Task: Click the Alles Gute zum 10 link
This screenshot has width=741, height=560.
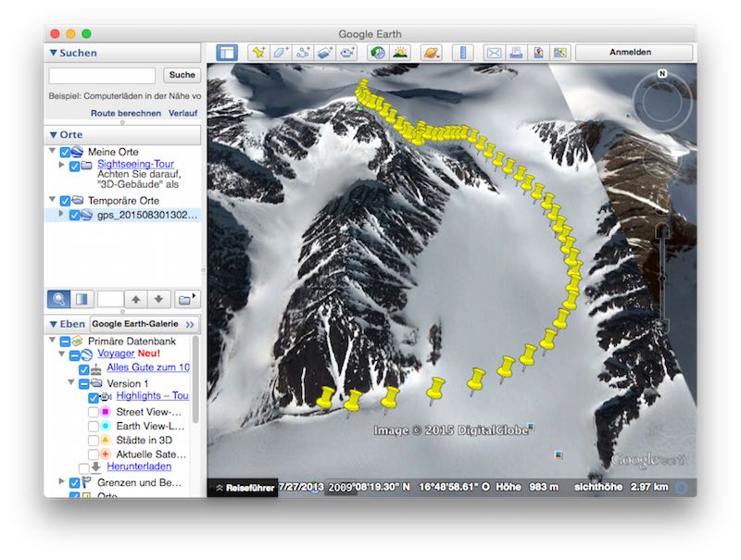Action: (x=148, y=367)
